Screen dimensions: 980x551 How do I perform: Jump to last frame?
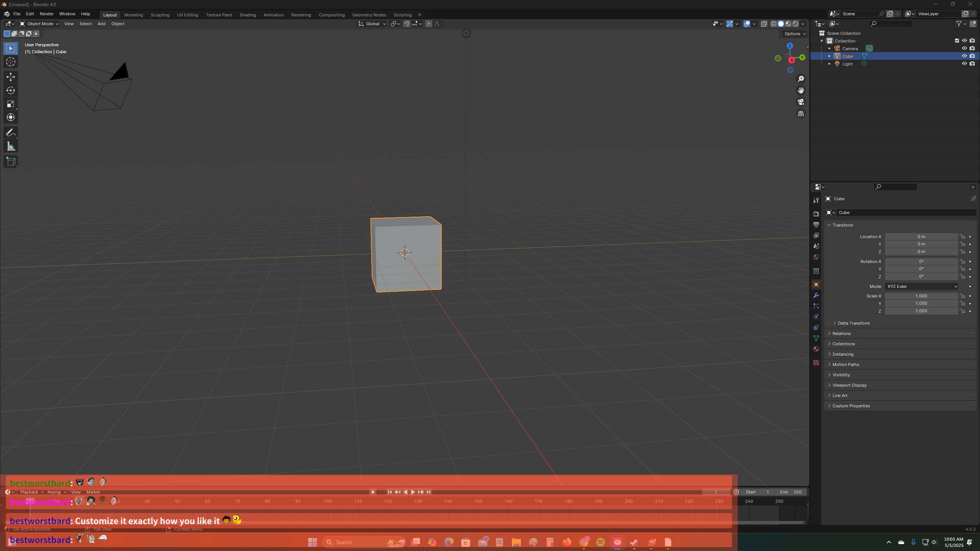(428, 492)
